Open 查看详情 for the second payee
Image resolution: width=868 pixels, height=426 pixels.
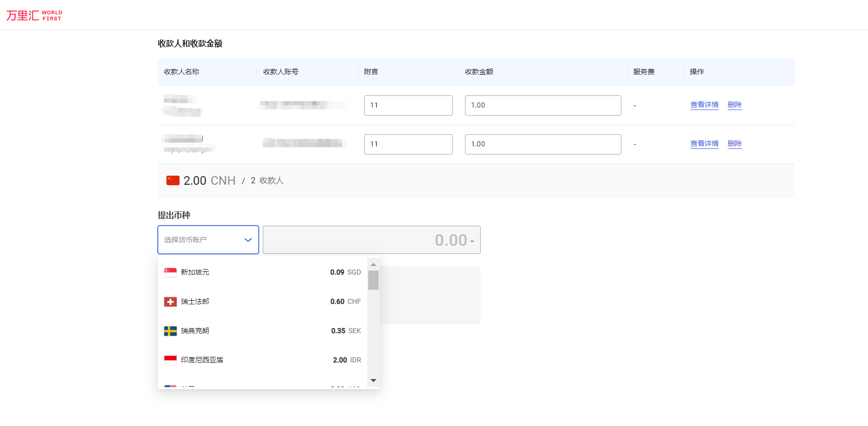click(x=704, y=144)
